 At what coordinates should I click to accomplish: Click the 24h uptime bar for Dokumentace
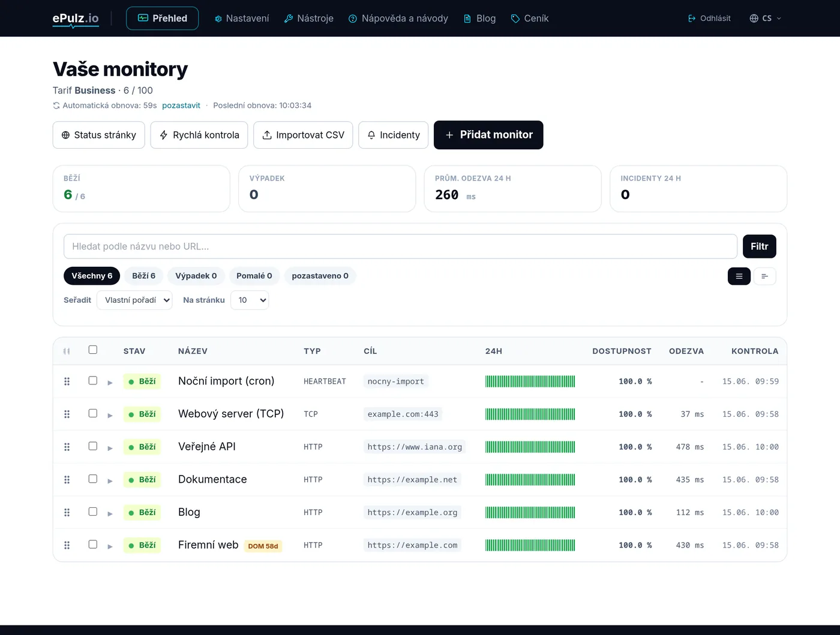point(530,480)
